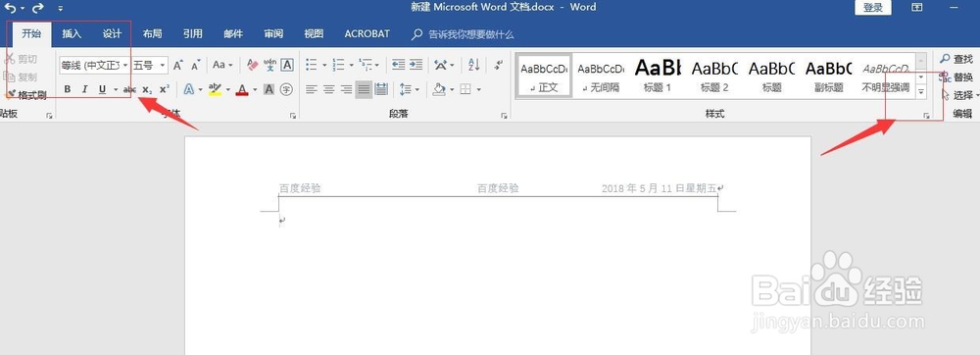Increase font size with grow font icon
The width and height of the screenshot is (980, 355).
178,65
